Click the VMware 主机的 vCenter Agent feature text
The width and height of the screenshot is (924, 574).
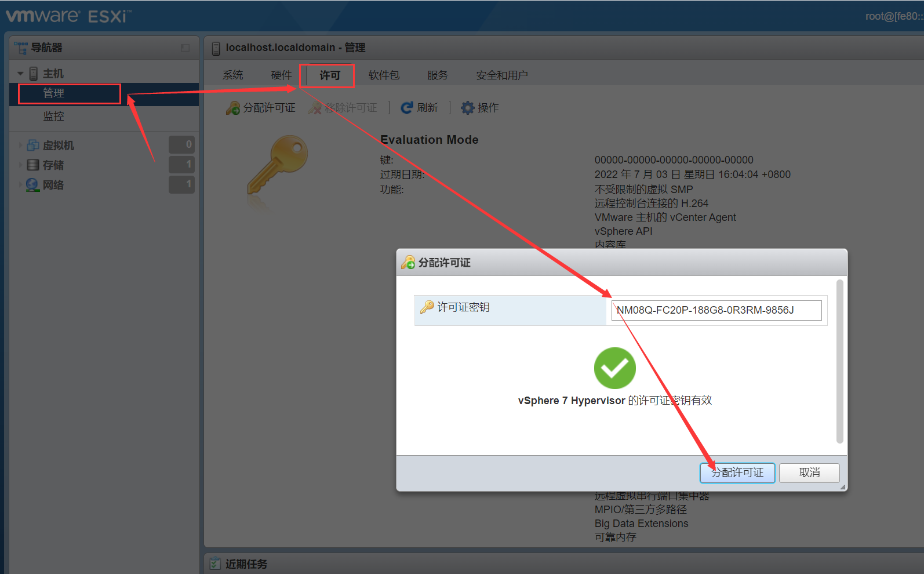665,217
